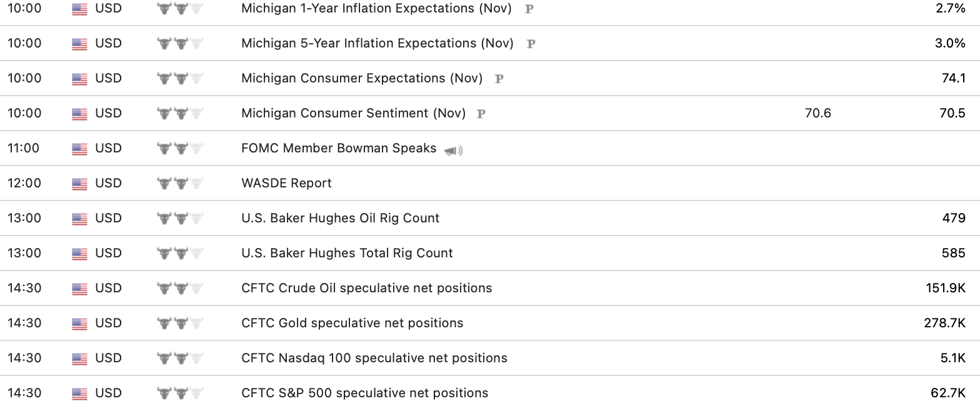Click preliminary icon beside Michigan 1-Year Inflation Expectations
The width and height of the screenshot is (980, 416).
(529, 9)
